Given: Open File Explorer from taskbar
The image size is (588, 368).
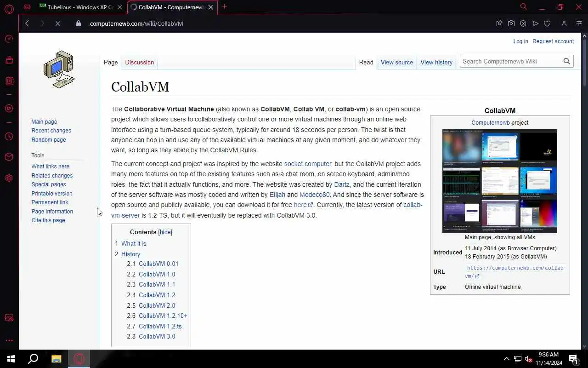Looking at the screenshot, I should point(56,359).
